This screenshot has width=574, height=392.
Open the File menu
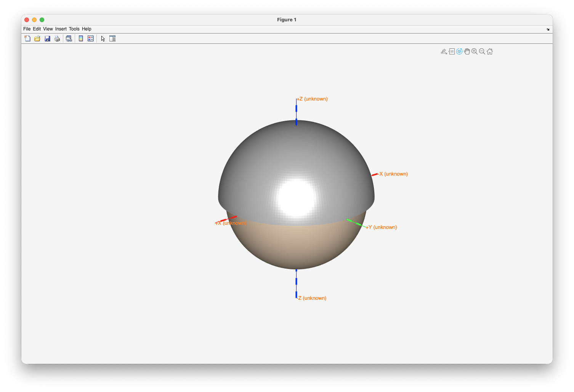pyautogui.click(x=27, y=29)
